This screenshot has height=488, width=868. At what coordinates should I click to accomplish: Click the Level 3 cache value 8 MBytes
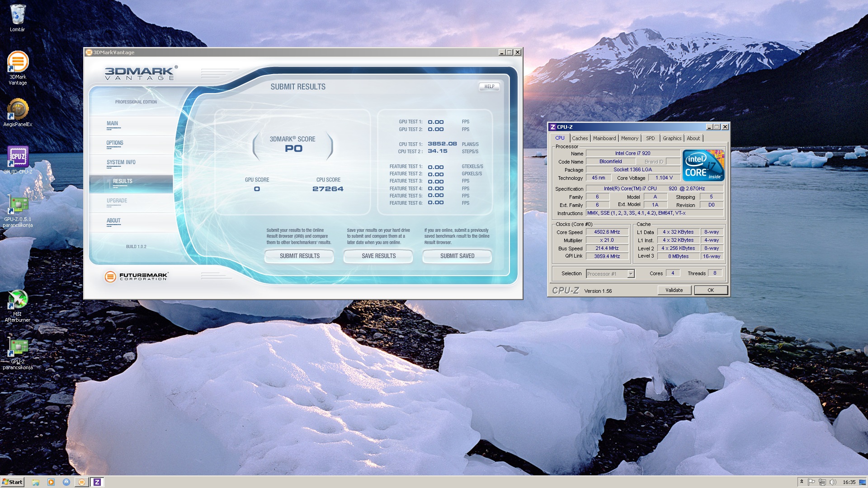coord(678,257)
